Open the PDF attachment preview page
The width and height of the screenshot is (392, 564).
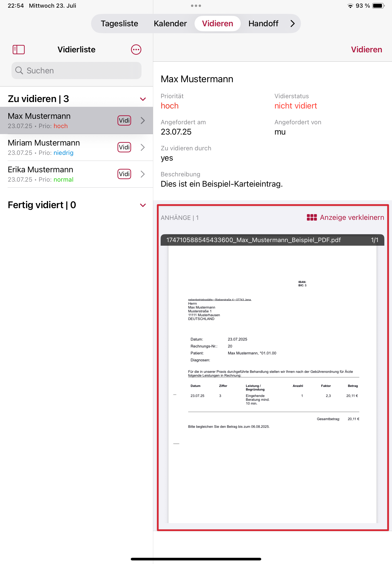272,384
